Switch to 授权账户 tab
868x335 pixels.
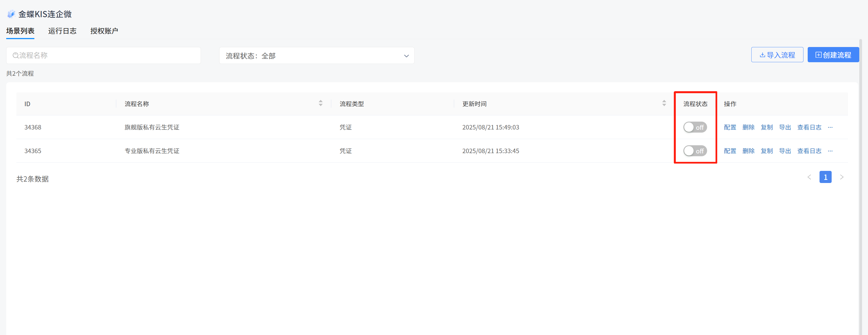point(104,31)
